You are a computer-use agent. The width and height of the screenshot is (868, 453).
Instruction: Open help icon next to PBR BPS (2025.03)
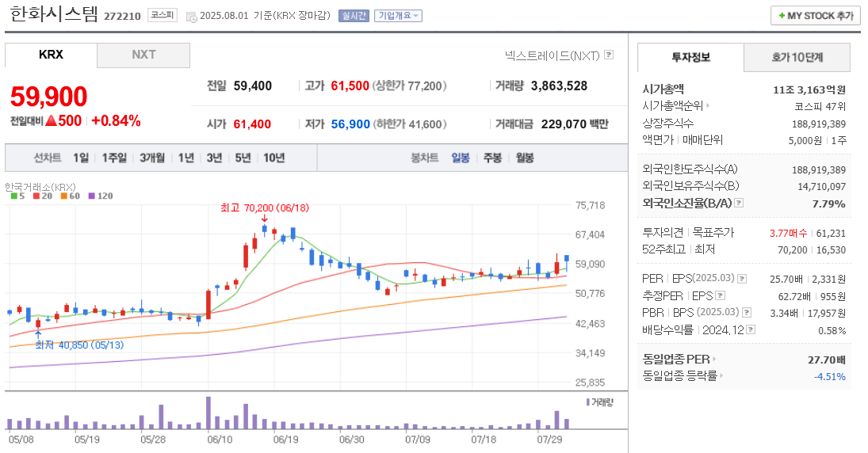click(x=747, y=313)
